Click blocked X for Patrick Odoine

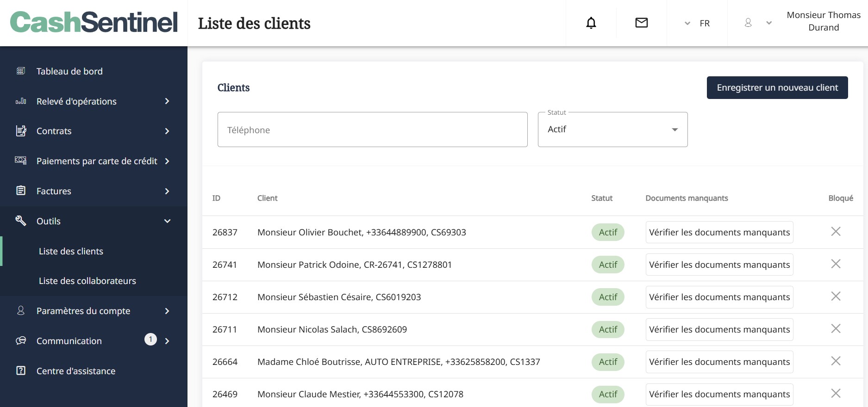836,264
